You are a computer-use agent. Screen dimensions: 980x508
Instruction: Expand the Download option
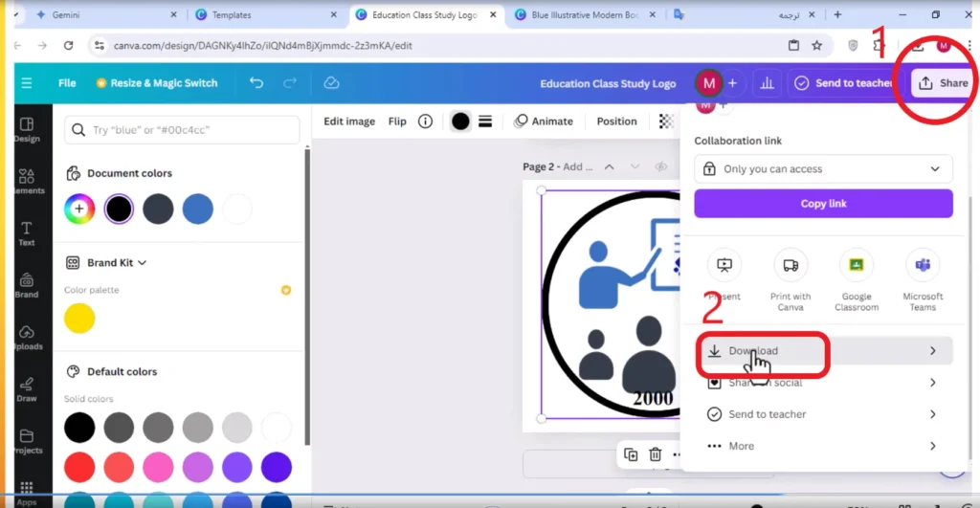click(x=823, y=350)
